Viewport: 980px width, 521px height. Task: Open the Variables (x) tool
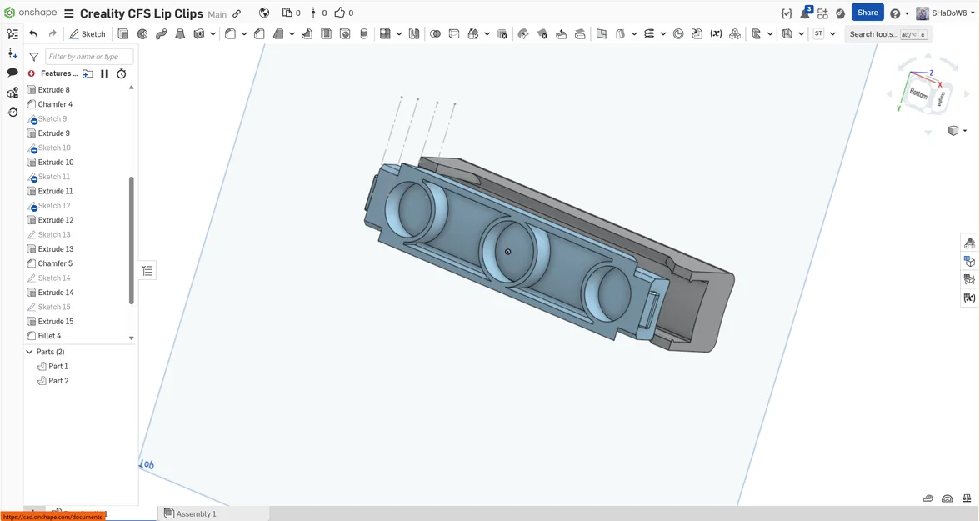tap(717, 34)
